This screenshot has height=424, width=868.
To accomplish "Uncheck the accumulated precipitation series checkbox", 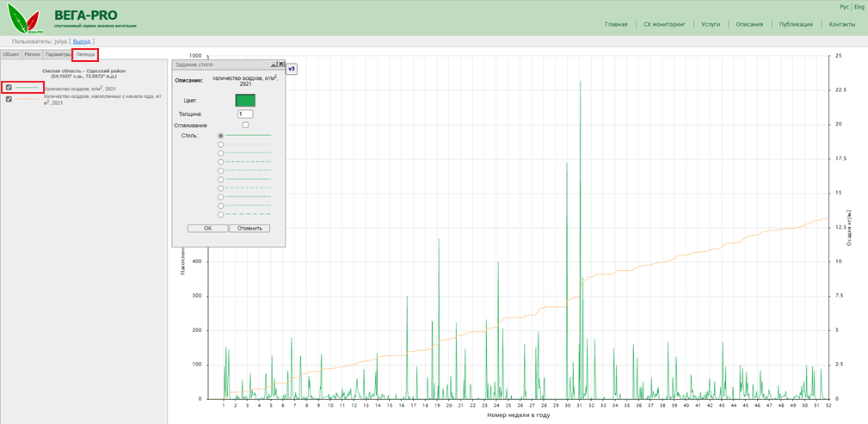I will (9, 99).
